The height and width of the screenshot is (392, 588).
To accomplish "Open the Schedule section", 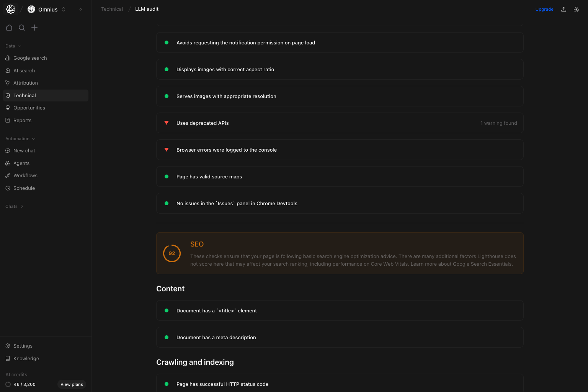I will [24, 188].
